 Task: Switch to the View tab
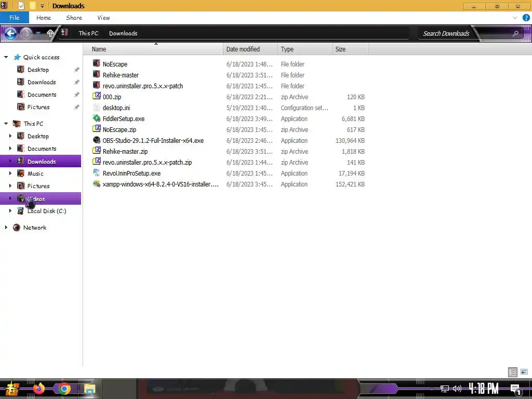[103, 18]
